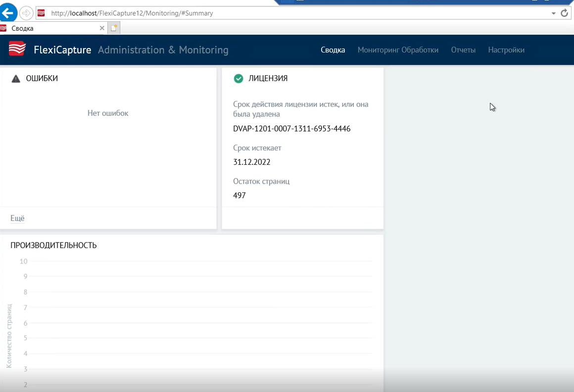Click the warning triangle icon beside ОШИБКИ
574x392 pixels.
click(x=16, y=79)
